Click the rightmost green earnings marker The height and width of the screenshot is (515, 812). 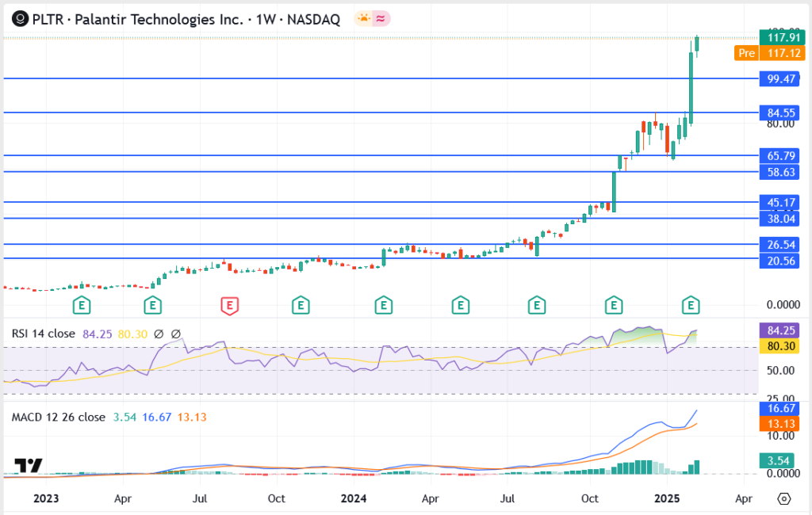(691, 304)
